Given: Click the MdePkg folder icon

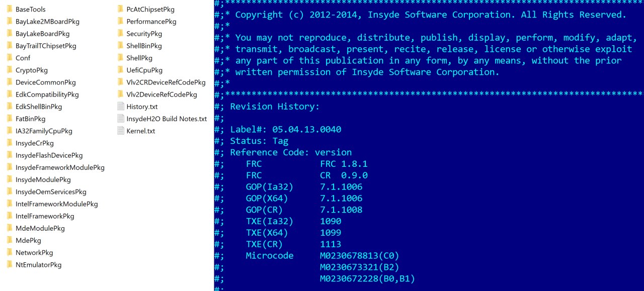Looking at the screenshot, I should tap(9, 240).
